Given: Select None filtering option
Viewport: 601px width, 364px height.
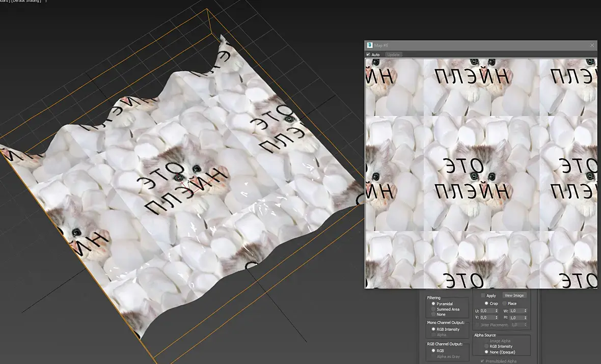Looking at the screenshot, I should [x=433, y=314].
